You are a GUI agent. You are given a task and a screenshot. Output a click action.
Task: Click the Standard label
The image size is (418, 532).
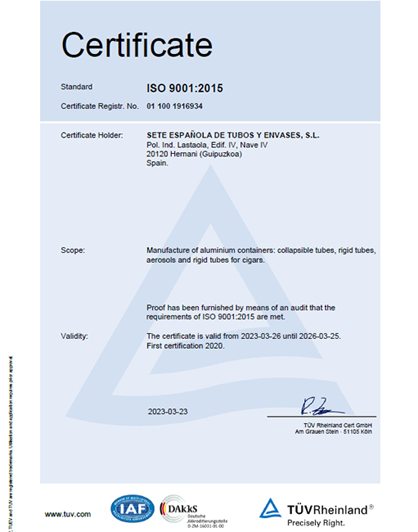point(76,87)
